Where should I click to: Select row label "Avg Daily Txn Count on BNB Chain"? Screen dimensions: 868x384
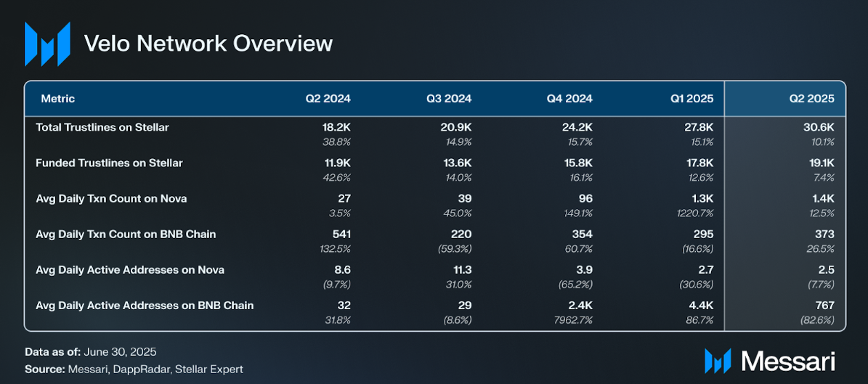click(x=126, y=234)
